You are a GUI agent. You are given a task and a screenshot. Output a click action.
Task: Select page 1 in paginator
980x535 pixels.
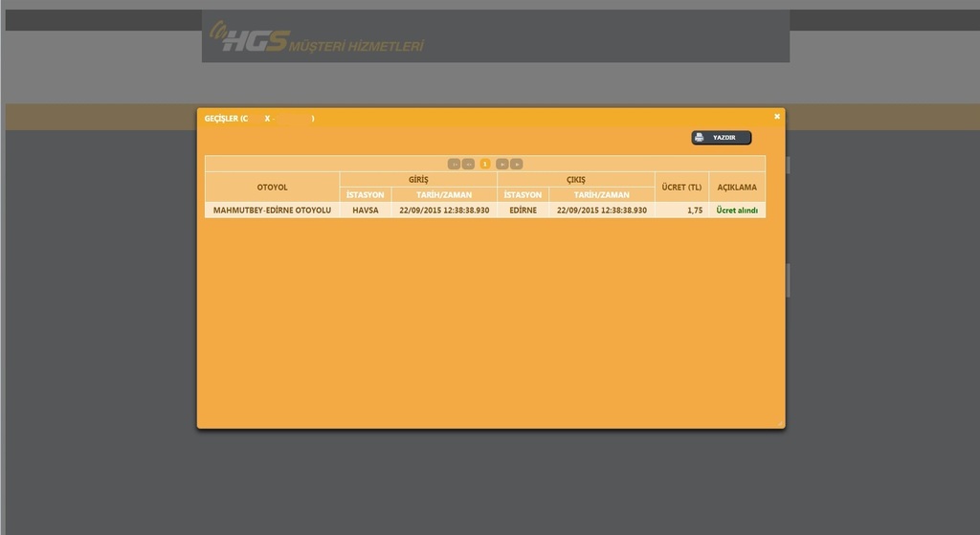pos(485,164)
